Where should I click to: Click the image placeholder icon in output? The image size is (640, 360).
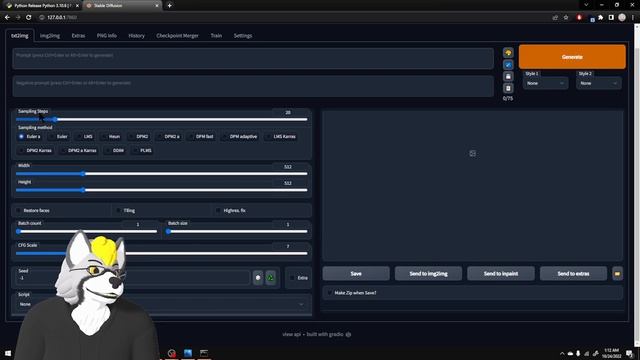(x=472, y=153)
